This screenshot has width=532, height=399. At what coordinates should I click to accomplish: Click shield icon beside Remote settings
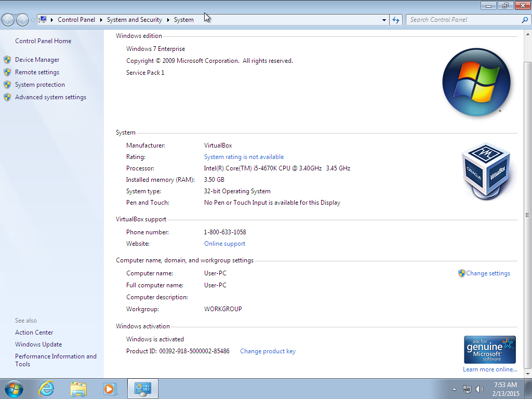(x=7, y=72)
